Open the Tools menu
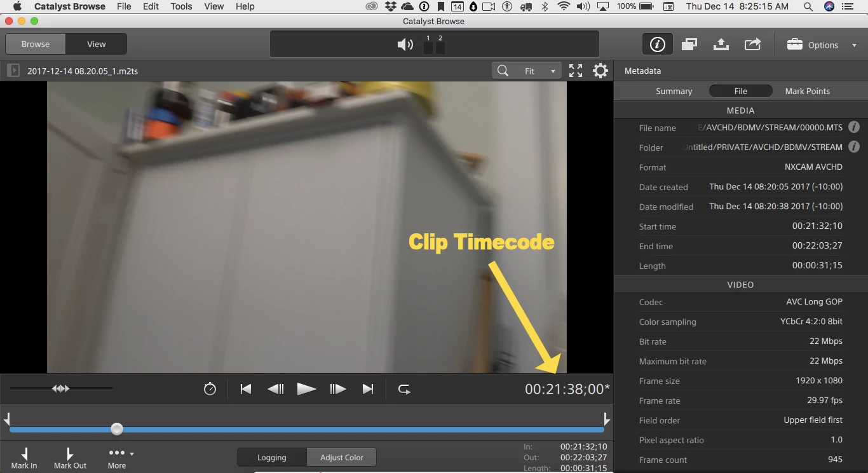The height and width of the screenshot is (473, 868). click(x=181, y=6)
